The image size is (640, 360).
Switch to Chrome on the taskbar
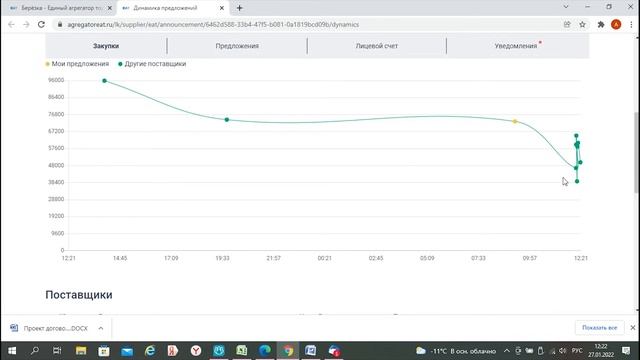(x=288, y=351)
